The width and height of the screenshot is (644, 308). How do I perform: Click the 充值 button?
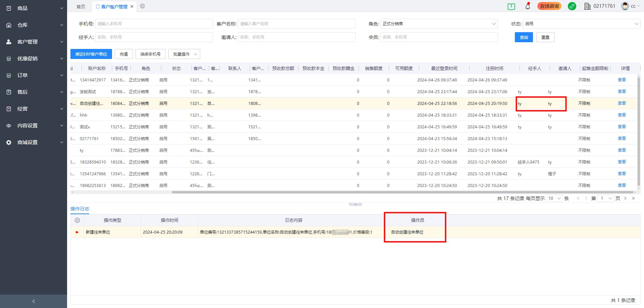click(x=124, y=54)
